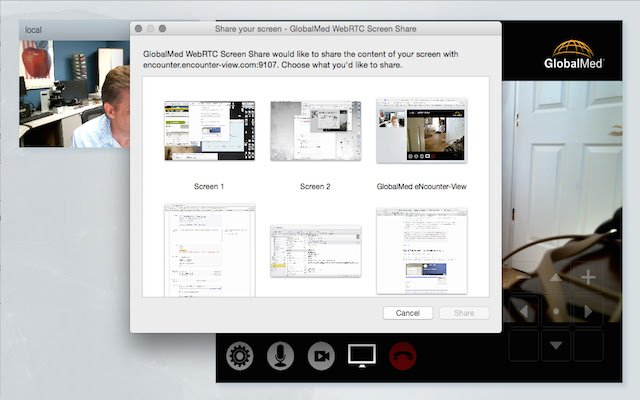Click the "local" label above the video
Viewport: 640px width, 400px height.
tap(33, 30)
